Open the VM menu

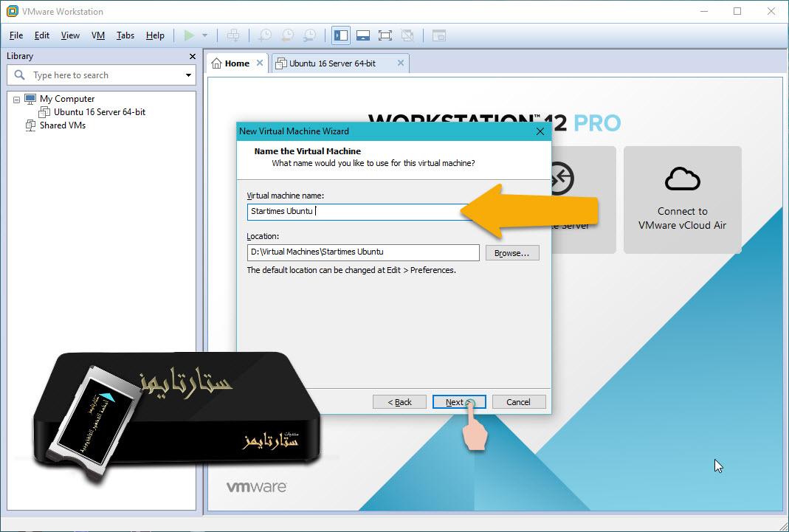tap(97, 35)
